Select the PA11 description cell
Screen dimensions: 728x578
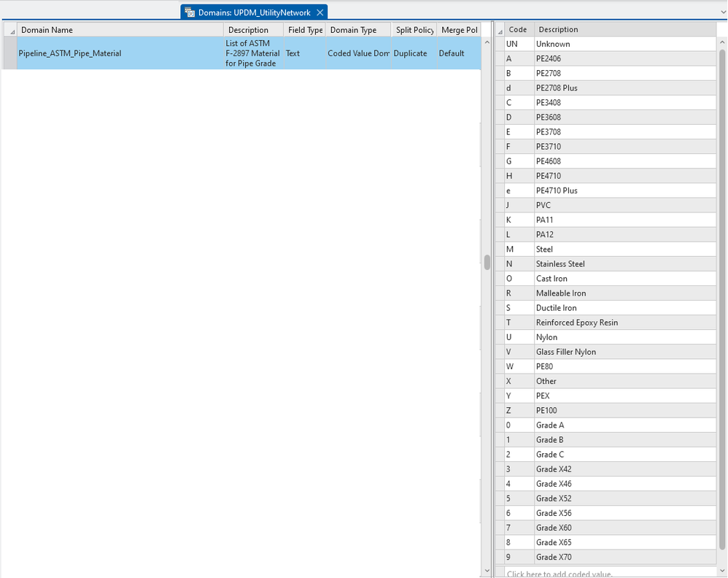point(625,220)
